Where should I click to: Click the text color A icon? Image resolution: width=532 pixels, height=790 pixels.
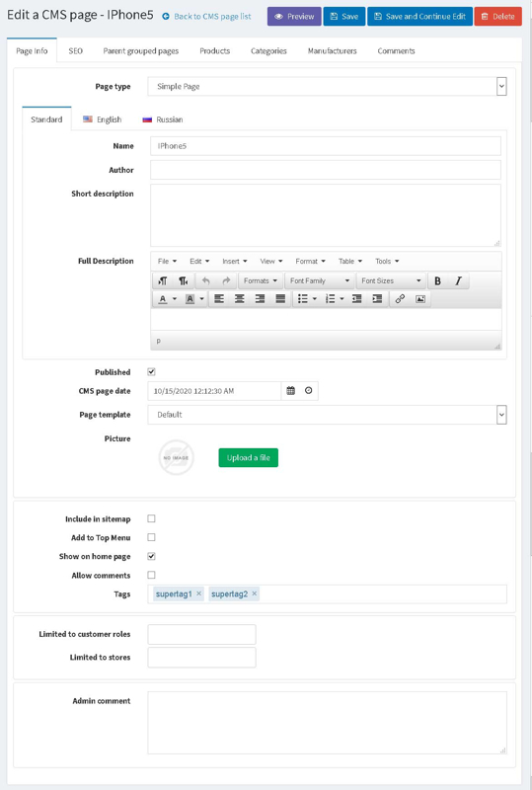coord(162,299)
